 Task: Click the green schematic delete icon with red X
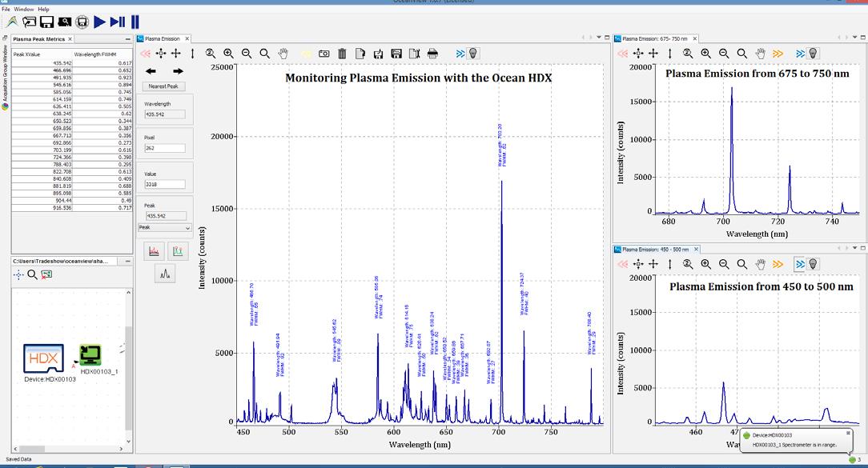coord(46,274)
